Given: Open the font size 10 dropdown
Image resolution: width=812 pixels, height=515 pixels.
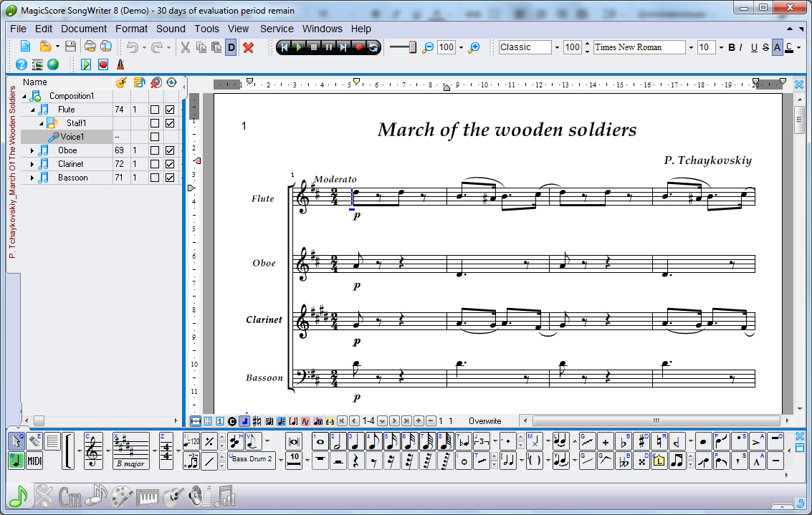Looking at the screenshot, I should coord(721,47).
